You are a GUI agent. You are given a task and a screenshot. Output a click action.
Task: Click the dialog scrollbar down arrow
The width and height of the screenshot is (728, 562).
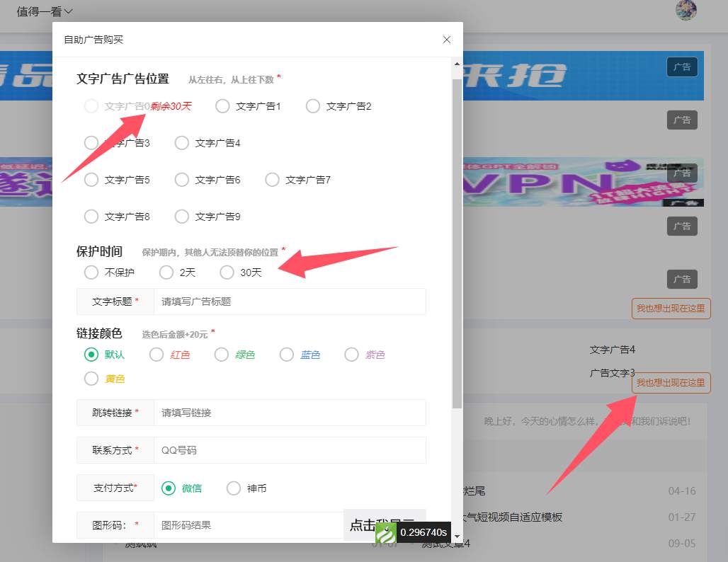(457, 537)
